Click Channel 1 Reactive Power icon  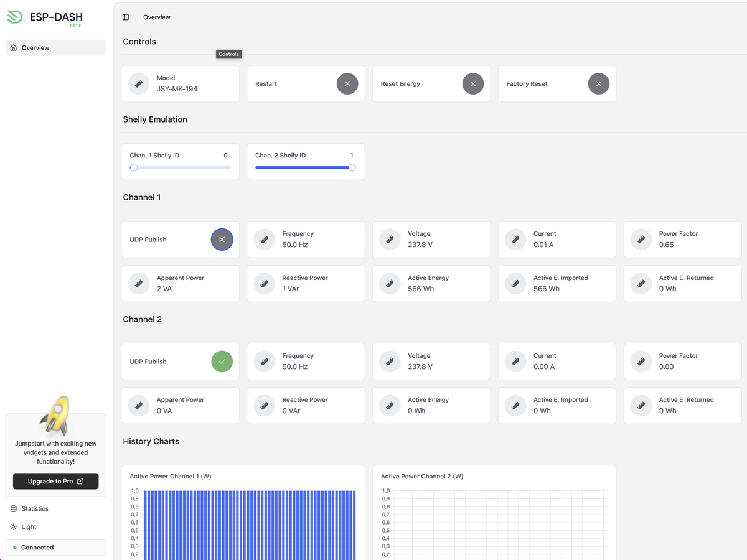(x=265, y=283)
